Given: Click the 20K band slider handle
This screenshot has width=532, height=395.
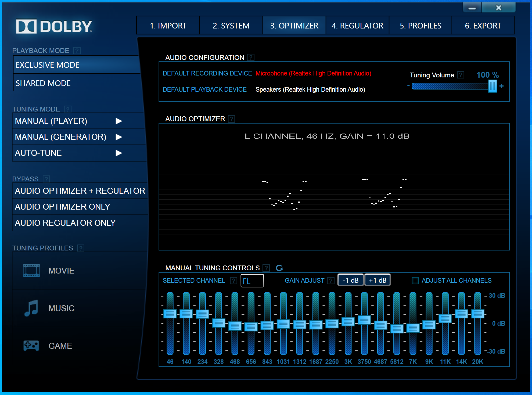Looking at the screenshot, I should 478,314.
